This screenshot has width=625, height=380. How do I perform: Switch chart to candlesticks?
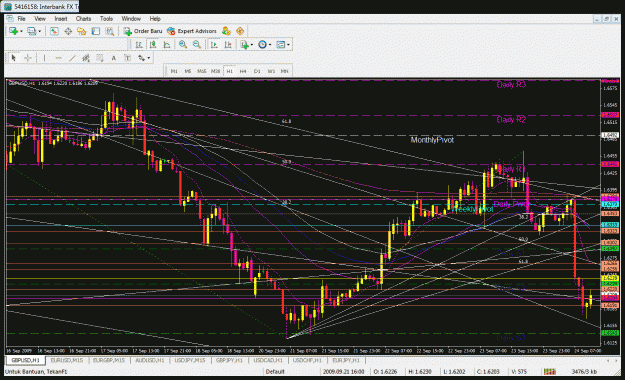(x=153, y=44)
